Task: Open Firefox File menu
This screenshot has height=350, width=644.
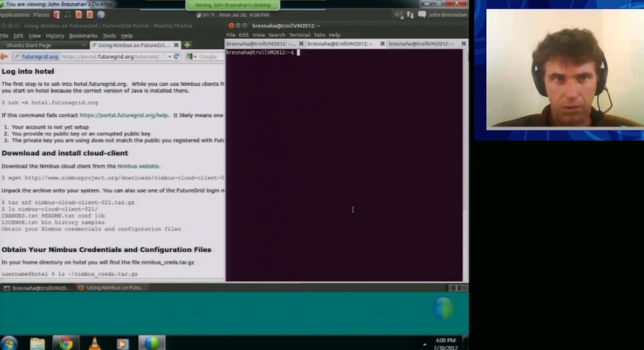Action: point(5,36)
